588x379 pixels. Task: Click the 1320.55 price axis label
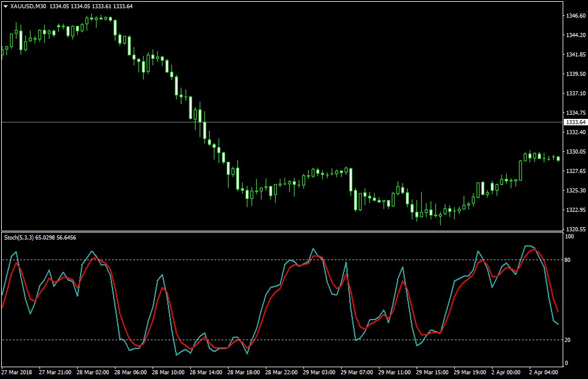tap(574, 230)
